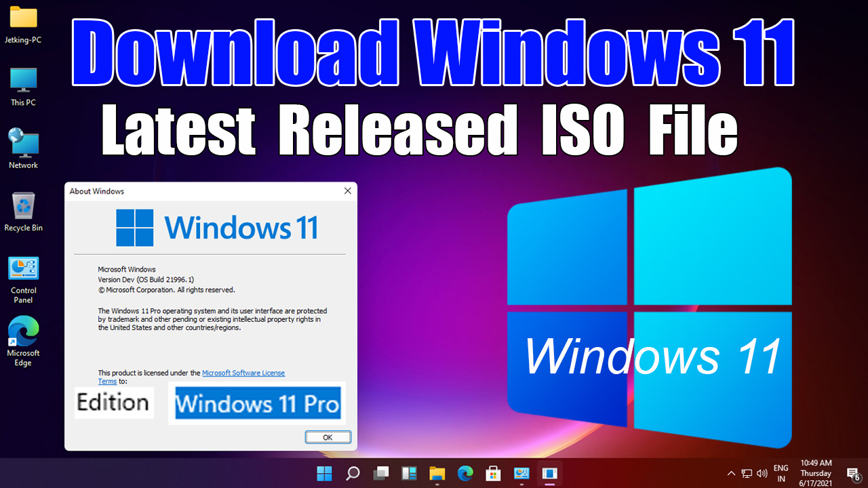Open Control Panel taskbar icon
The height and width of the screenshot is (488, 868).
(521, 473)
